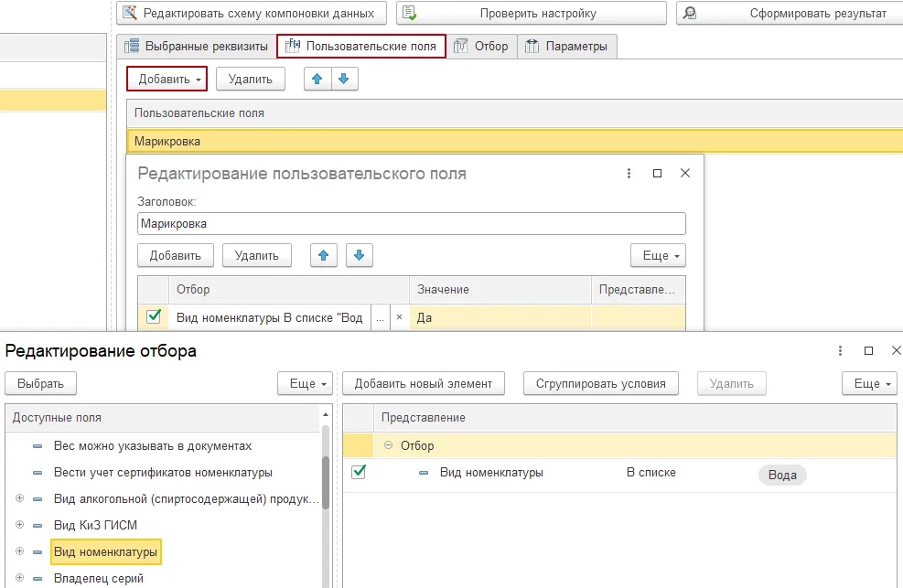The width and height of the screenshot is (903, 588).
Task: Click the Проверить настройку checkmark icon
Action: [410, 13]
